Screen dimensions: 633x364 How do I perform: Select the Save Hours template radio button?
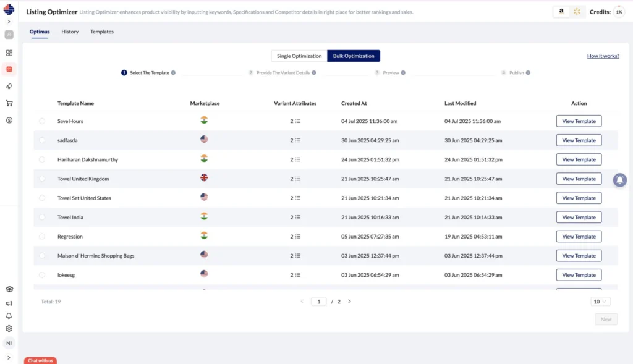point(42,121)
